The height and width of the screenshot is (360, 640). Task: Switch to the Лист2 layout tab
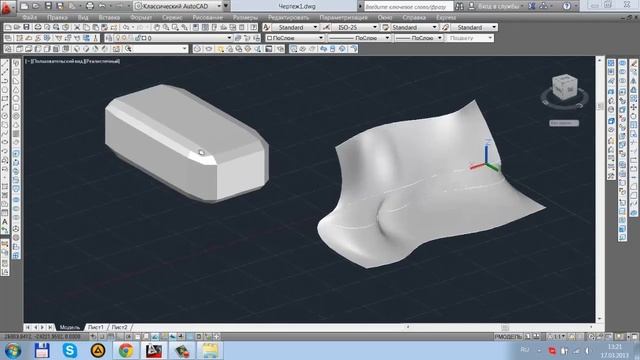(120, 327)
